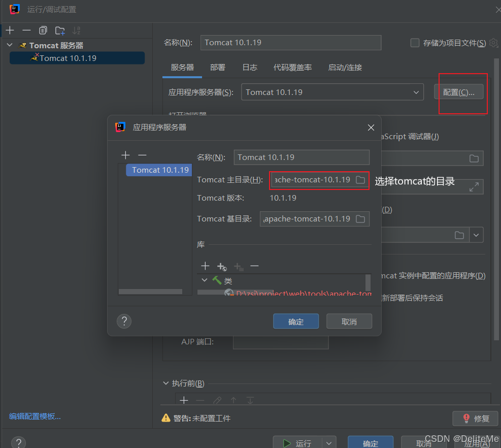
Task: Cancel the 应用程序服务器 dialog with 取消
Action: 349,322
